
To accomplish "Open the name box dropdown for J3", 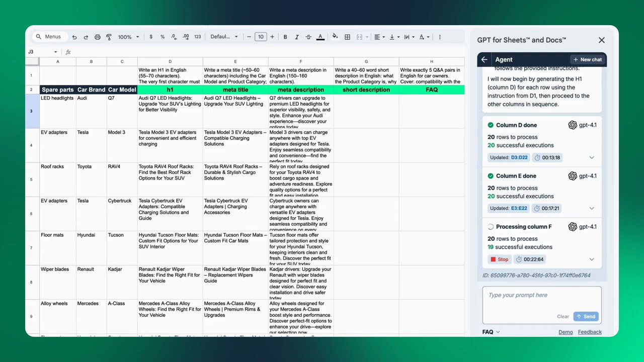I will pyautogui.click(x=55, y=52).
